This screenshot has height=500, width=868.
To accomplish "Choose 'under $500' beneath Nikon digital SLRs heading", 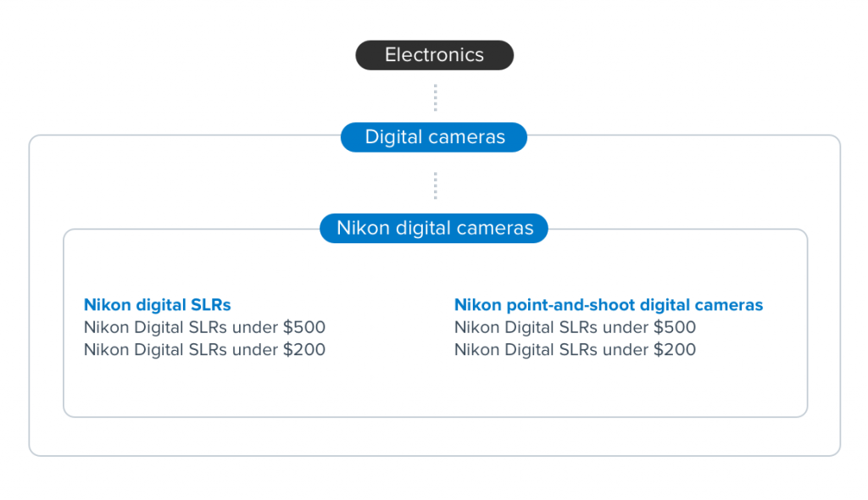I will [204, 327].
